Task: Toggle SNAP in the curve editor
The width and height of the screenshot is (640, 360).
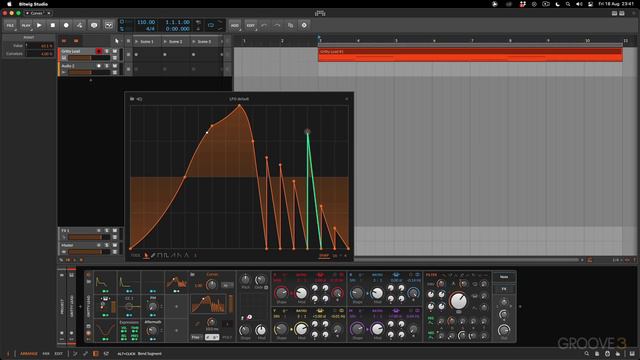Action: tap(324, 256)
